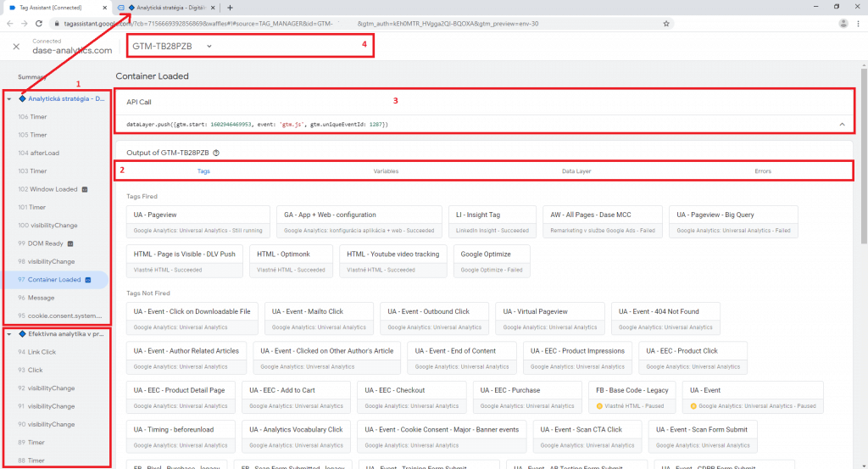Screen dimensions: 868x469
Task: Switch to the Data Layer tab
Action: [576, 171]
